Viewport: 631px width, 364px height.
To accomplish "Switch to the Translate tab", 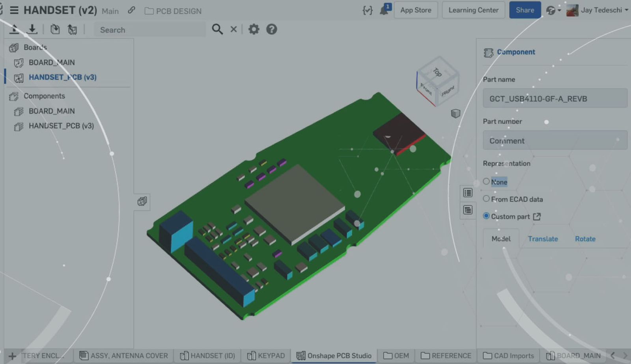I will 543,239.
